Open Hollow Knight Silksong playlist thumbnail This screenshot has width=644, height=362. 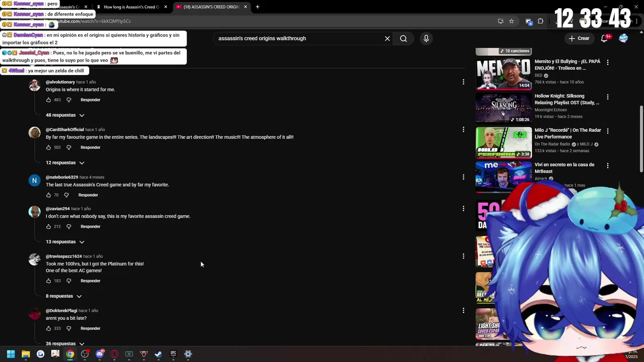pyautogui.click(x=504, y=108)
